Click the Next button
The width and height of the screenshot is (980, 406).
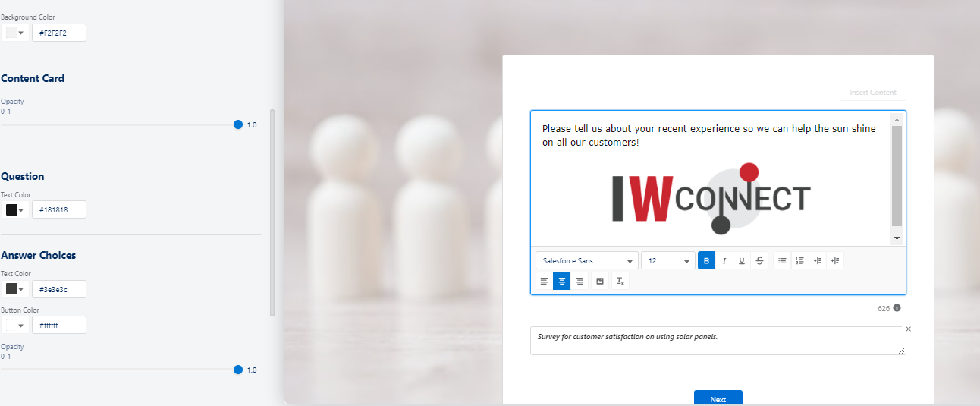[x=718, y=398]
